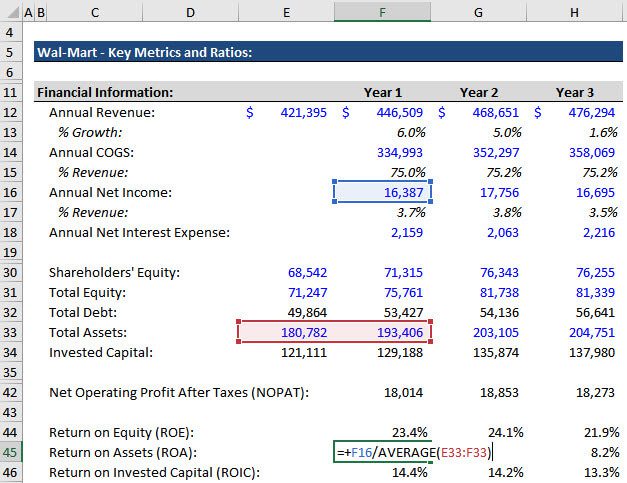
Task: Select net income cell 17,756
Action: tap(499, 192)
